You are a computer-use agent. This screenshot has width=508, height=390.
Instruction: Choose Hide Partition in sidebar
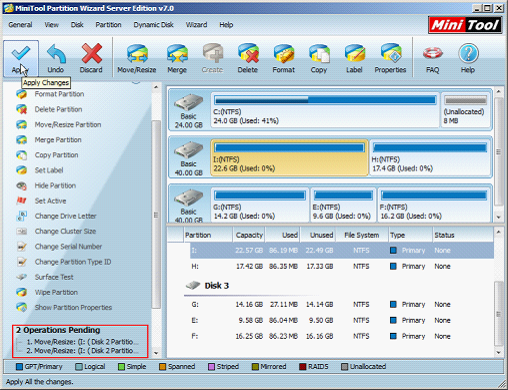coord(46,186)
